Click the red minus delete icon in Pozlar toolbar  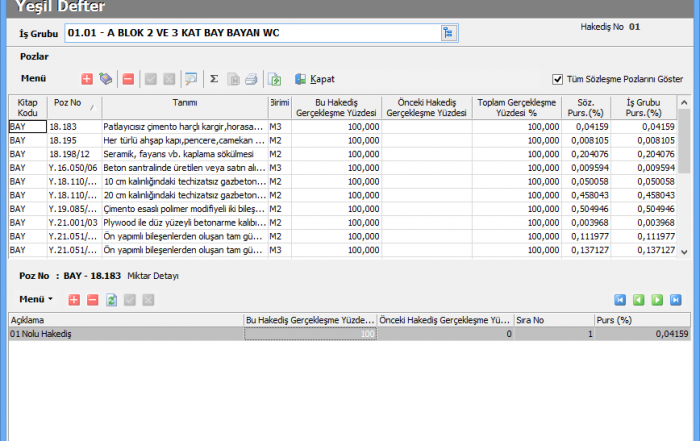click(128, 78)
